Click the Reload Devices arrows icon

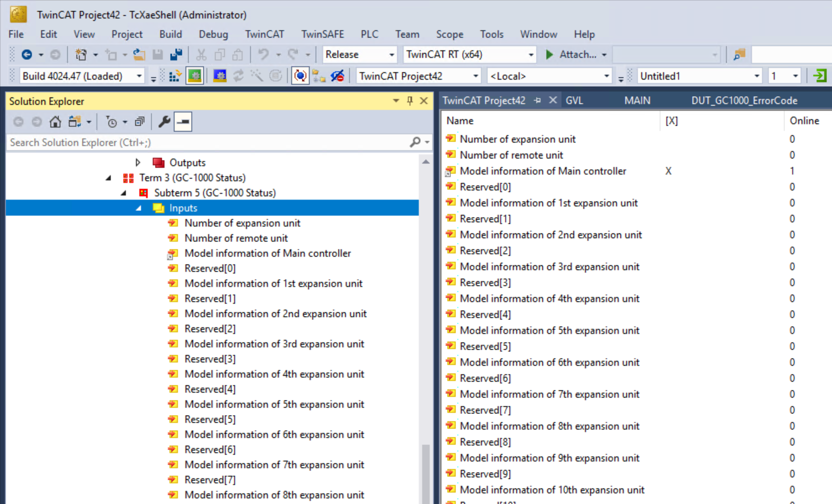pyautogui.click(x=238, y=76)
